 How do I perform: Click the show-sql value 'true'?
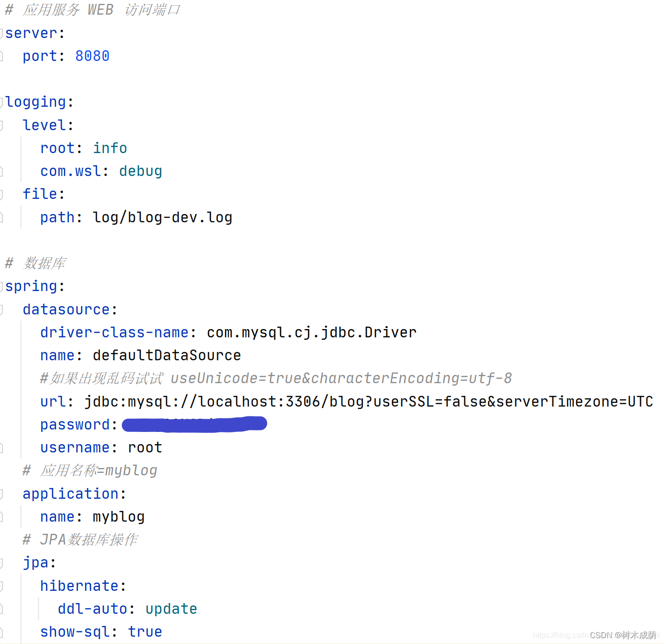click(145, 632)
